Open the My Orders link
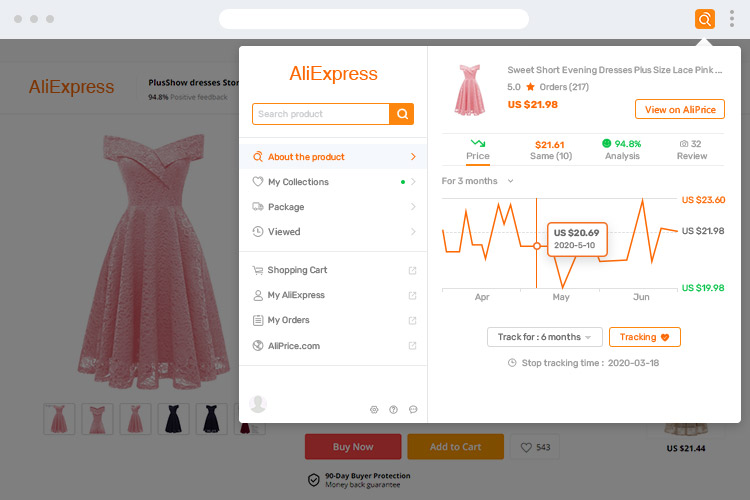 (333, 320)
